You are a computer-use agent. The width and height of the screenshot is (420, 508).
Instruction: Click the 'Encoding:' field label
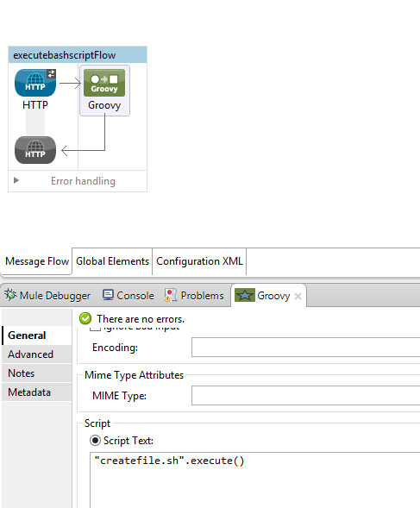(115, 348)
